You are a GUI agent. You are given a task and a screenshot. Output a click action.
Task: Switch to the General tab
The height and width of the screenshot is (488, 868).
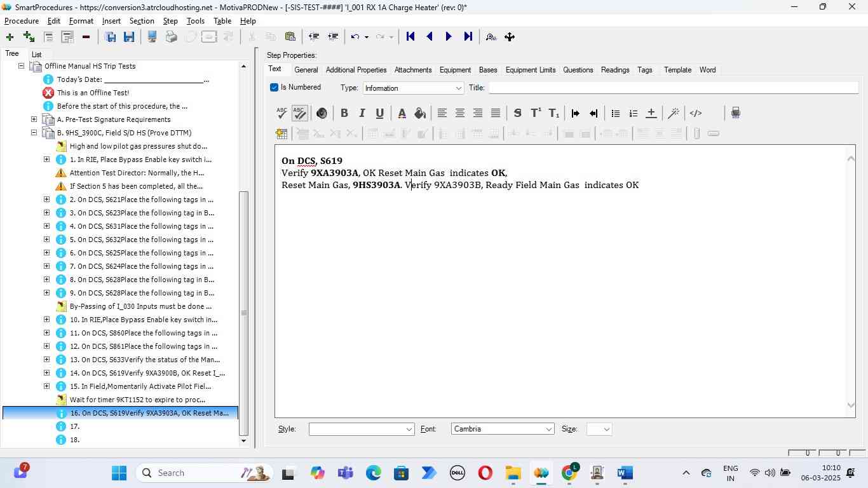point(306,70)
